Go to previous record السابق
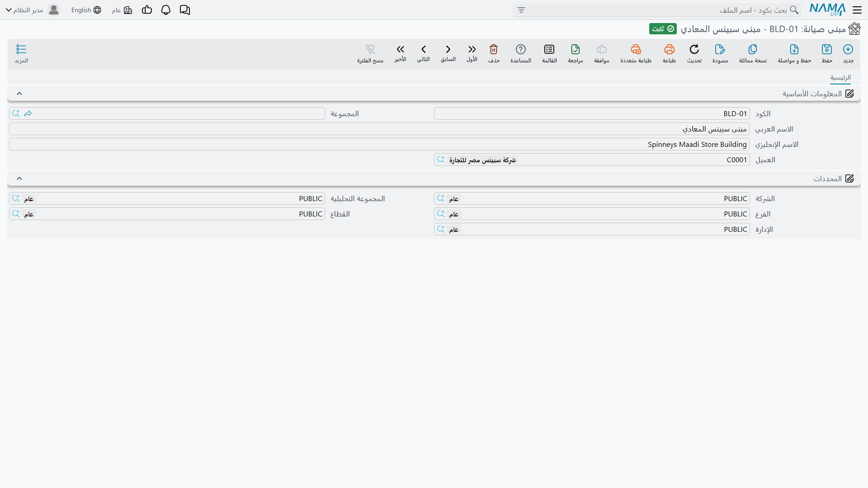This screenshot has height=488, width=868. point(448,53)
